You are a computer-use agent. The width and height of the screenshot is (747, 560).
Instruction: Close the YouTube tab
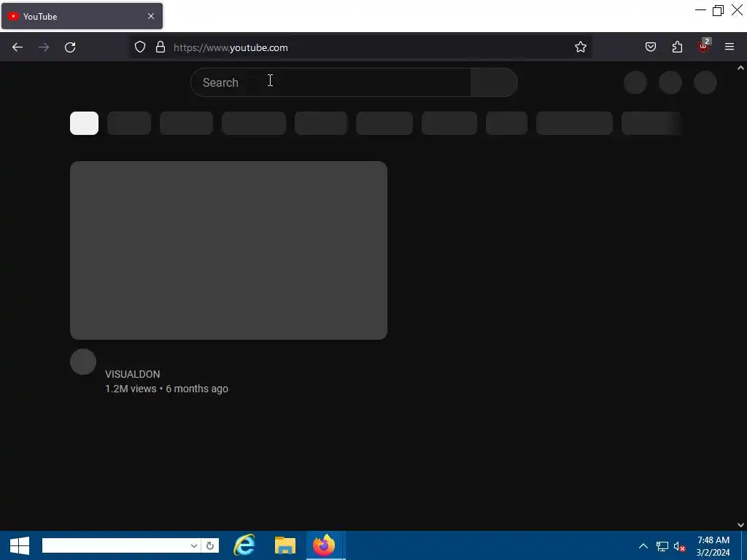click(x=151, y=16)
